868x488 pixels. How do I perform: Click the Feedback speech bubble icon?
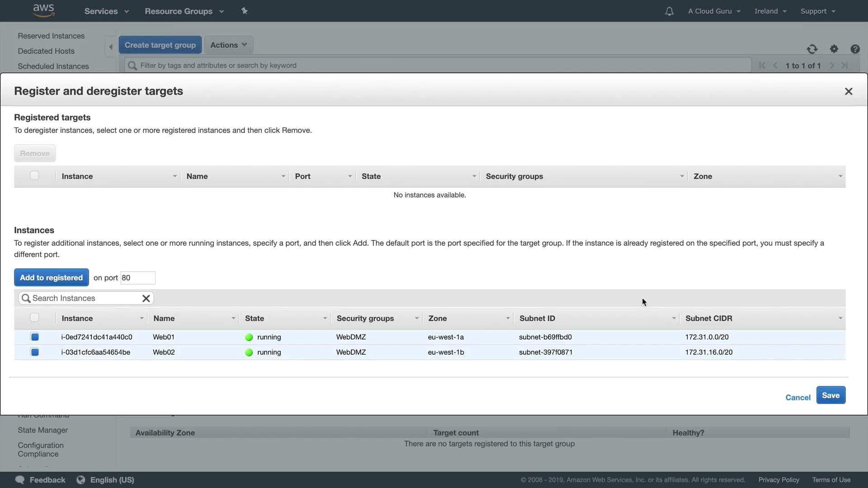[20, 480]
